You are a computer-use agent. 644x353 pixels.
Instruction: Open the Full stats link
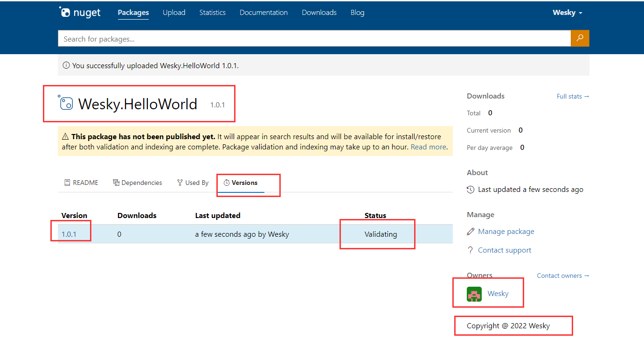[x=573, y=96]
